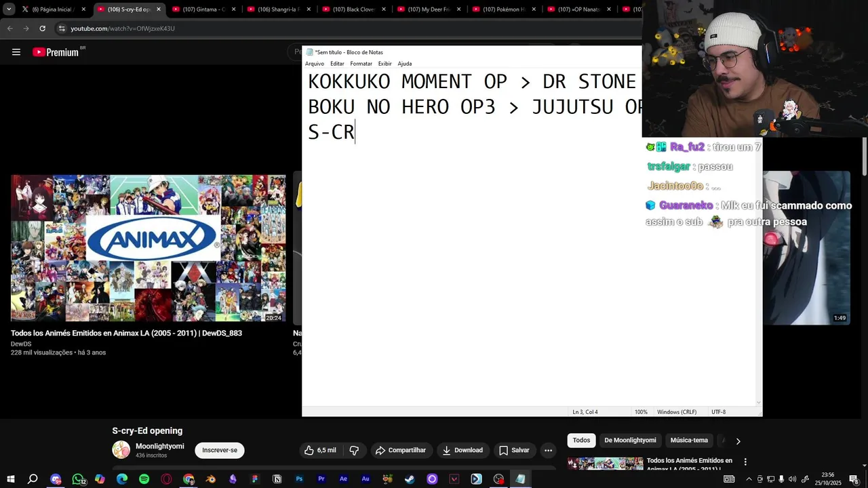
Task: Open Obsidian from the taskbar
Action: pos(233,479)
